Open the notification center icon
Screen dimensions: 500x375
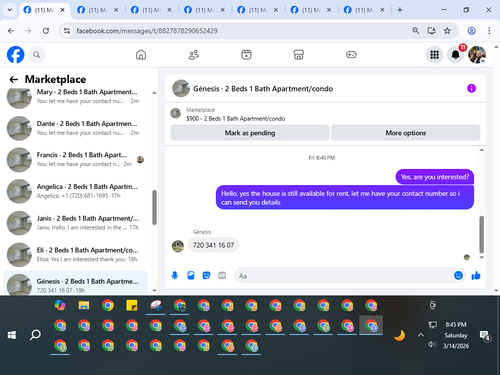(x=484, y=335)
